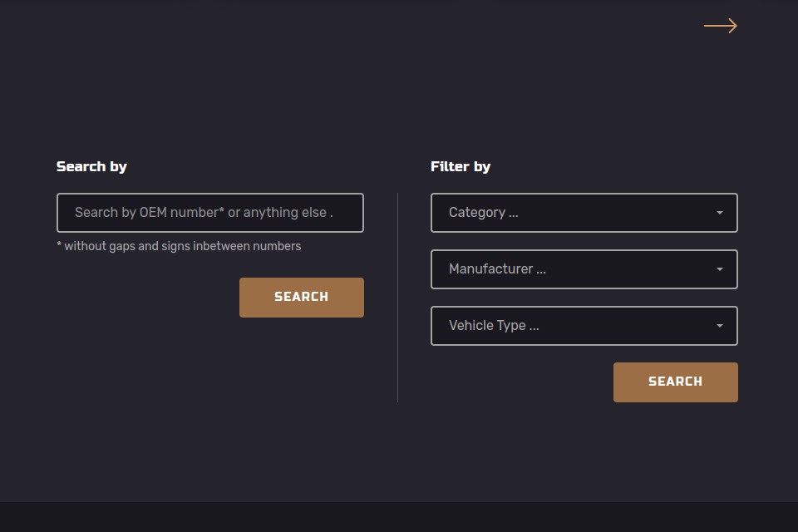The image size is (798, 532).
Task: Open the Category dropdown
Action: pos(584,213)
